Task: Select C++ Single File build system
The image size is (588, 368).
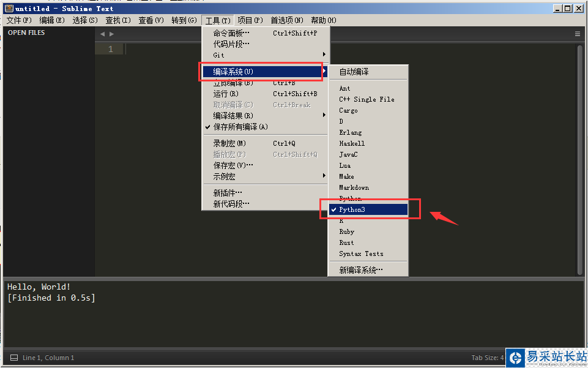Action: (x=368, y=99)
